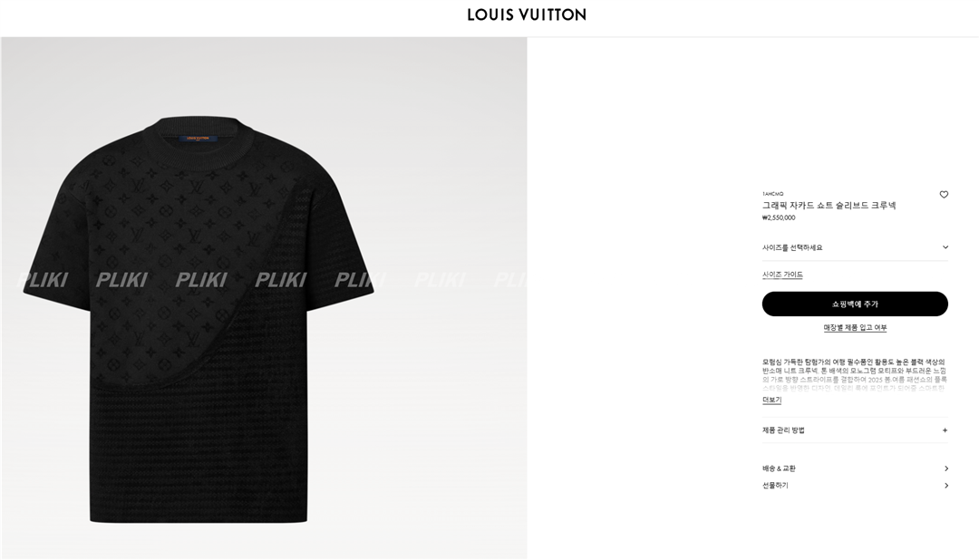Expand the 제품 관리 방법 section
Image resolution: width=979 pixels, height=560 pixels.
[x=855, y=430]
